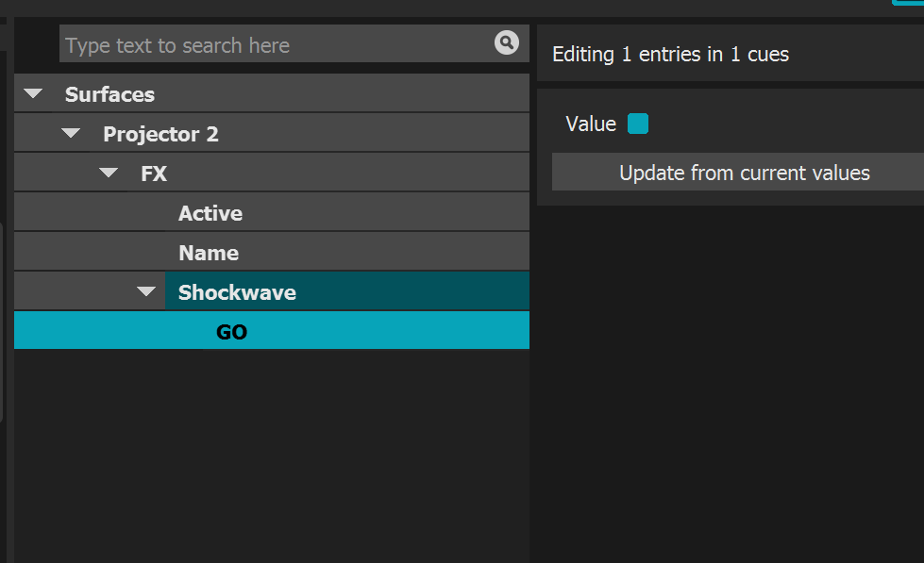Collapse the Surfaces tree branch
Viewport: 924px width, 563px height.
tap(33, 93)
